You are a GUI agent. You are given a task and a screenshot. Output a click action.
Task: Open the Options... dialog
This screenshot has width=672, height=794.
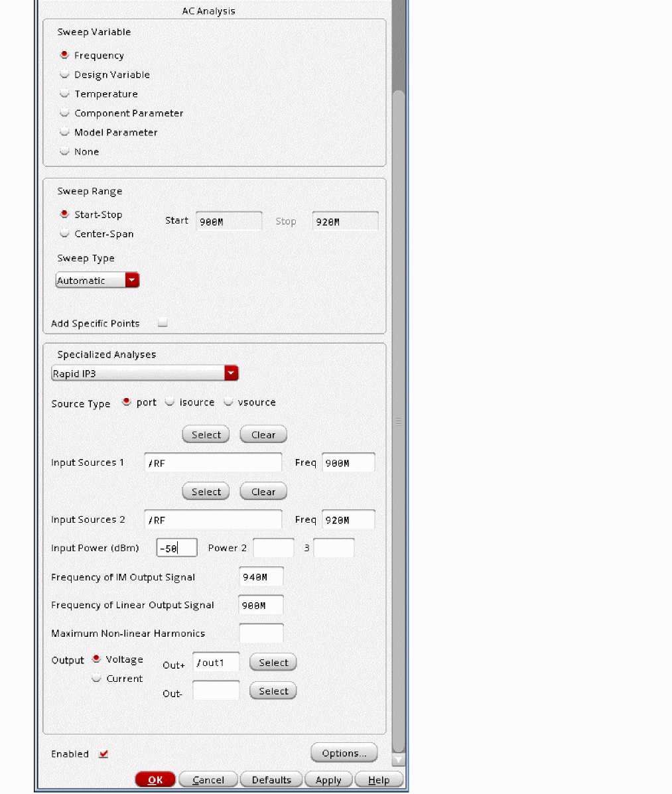tap(344, 753)
